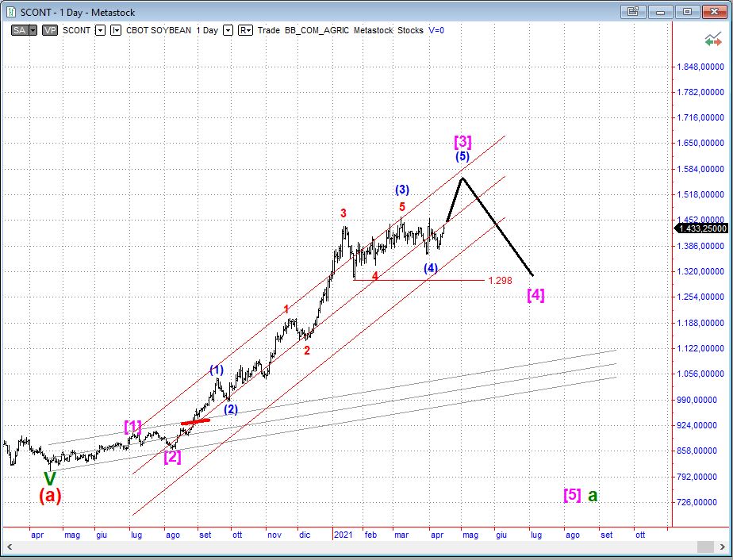Select the blue (3) wave label
Image resolution: width=733 pixels, height=560 pixels.
(402, 190)
